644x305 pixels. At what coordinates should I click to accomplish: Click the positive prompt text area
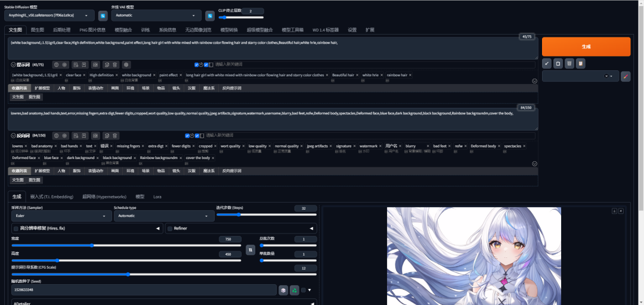tap(273, 48)
